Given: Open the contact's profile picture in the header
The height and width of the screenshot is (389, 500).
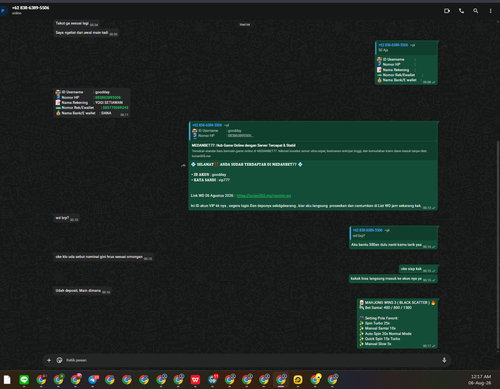Looking at the screenshot, I should tap(3, 11).
